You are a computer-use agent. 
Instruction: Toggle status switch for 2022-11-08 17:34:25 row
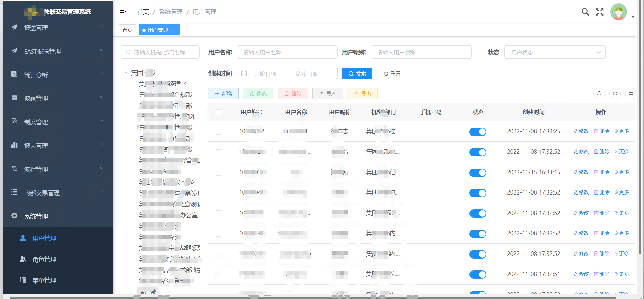(478, 132)
